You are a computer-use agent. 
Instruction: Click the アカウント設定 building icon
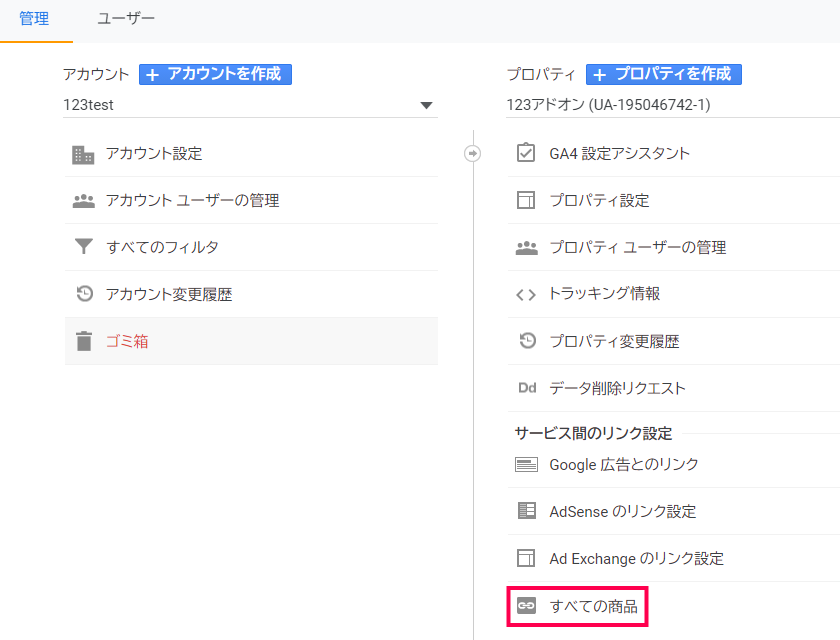coord(83,154)
